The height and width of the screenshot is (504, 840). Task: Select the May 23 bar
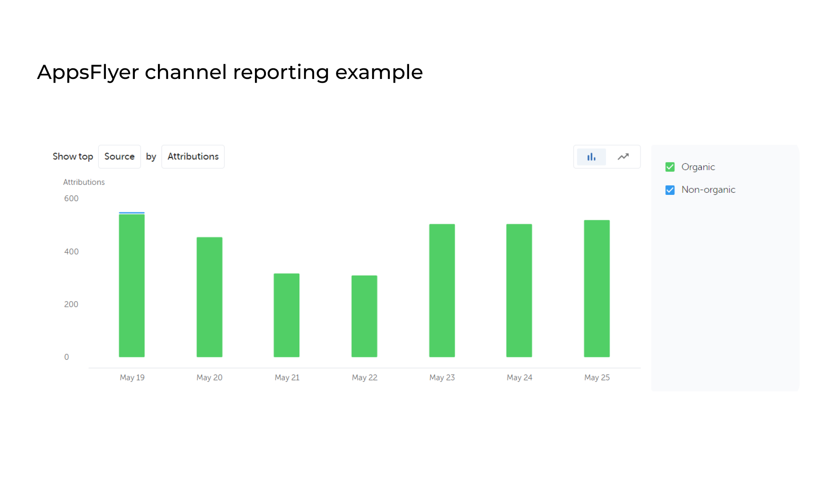[442, 290]
